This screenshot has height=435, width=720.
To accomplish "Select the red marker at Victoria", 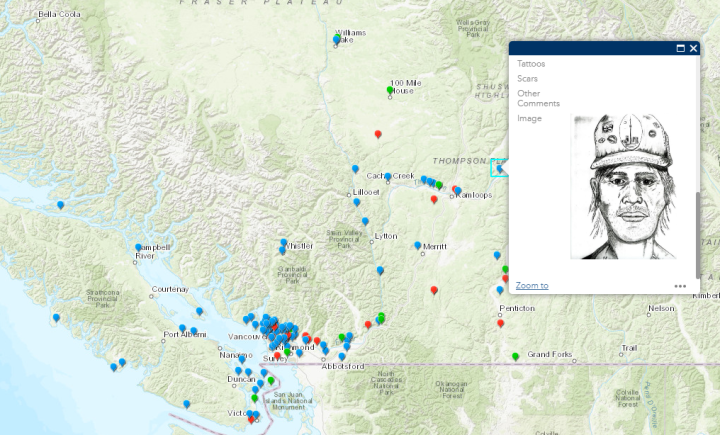I will 251,420.
